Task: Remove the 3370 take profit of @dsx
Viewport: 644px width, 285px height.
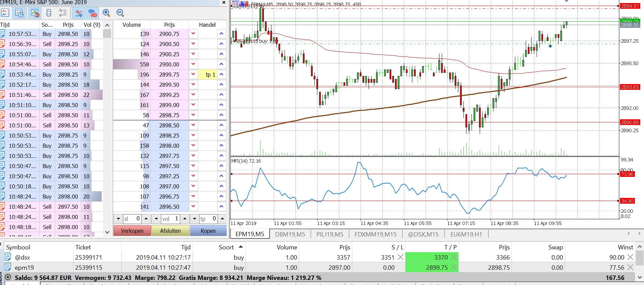Action: (454, 257)
